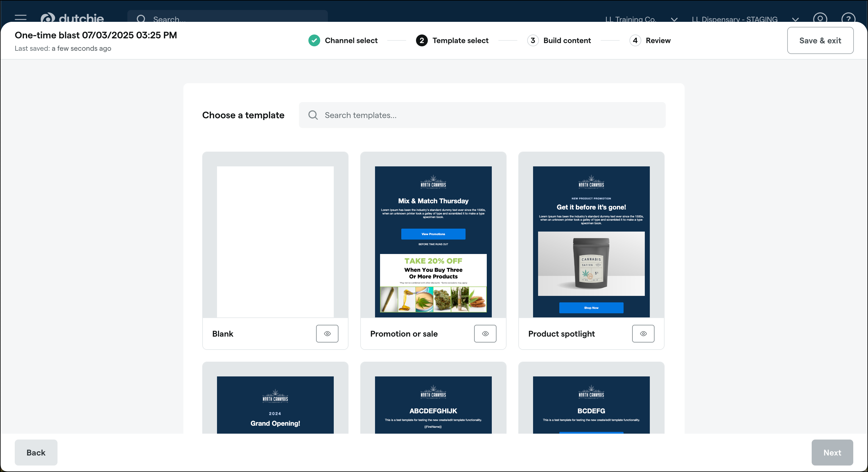Click the Promotion or sale label

(404, 334)
